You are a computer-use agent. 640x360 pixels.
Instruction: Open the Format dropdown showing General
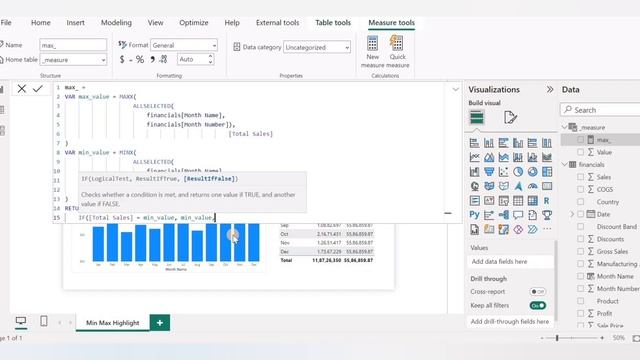coord(184,45)
